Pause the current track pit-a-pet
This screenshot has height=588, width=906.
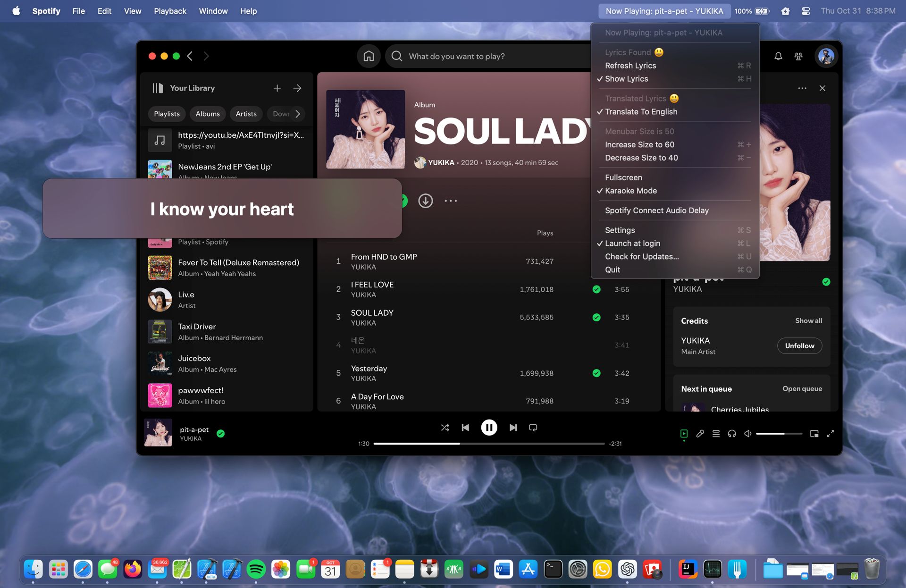(x=489, y=428)
